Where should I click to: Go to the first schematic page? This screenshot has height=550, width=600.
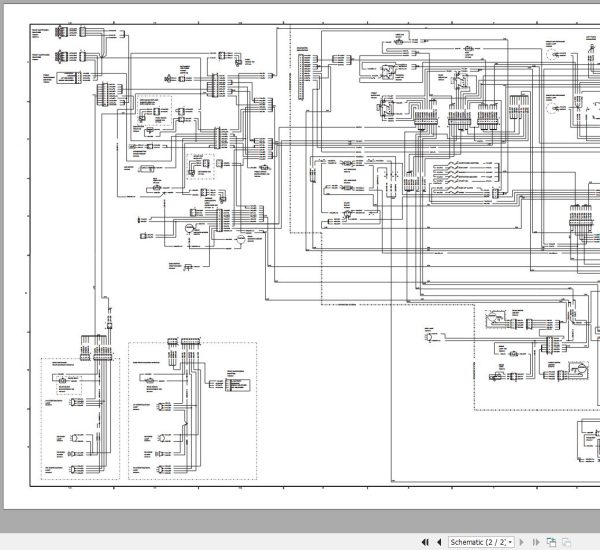(x=425, y=542)
